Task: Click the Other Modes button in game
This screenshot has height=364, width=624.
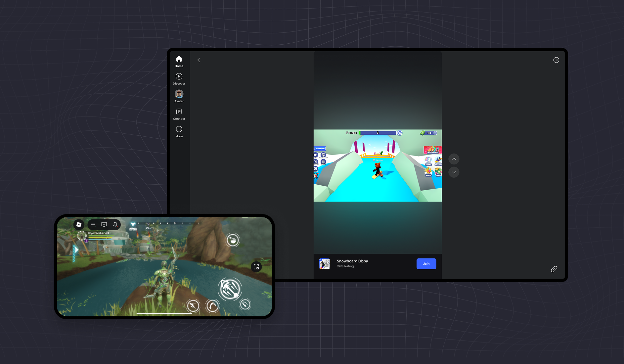Action: (320, 149)
